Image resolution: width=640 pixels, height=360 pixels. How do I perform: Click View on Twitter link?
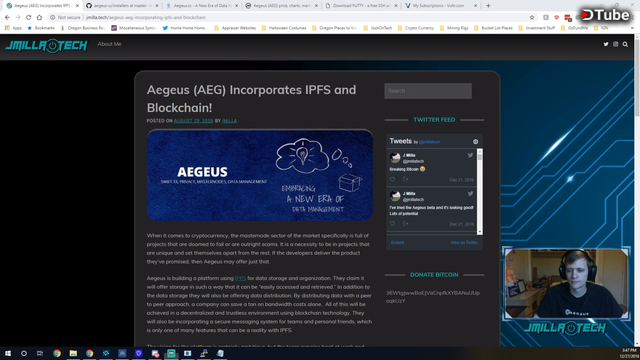click(464, 242)
